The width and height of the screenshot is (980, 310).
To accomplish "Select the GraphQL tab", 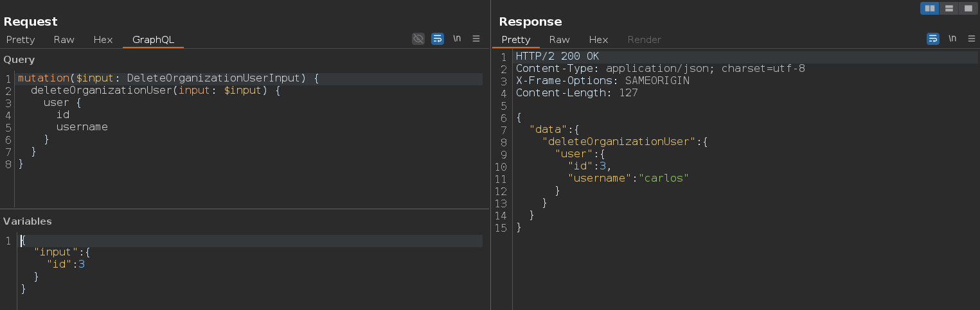I will (x=153, y=39).
